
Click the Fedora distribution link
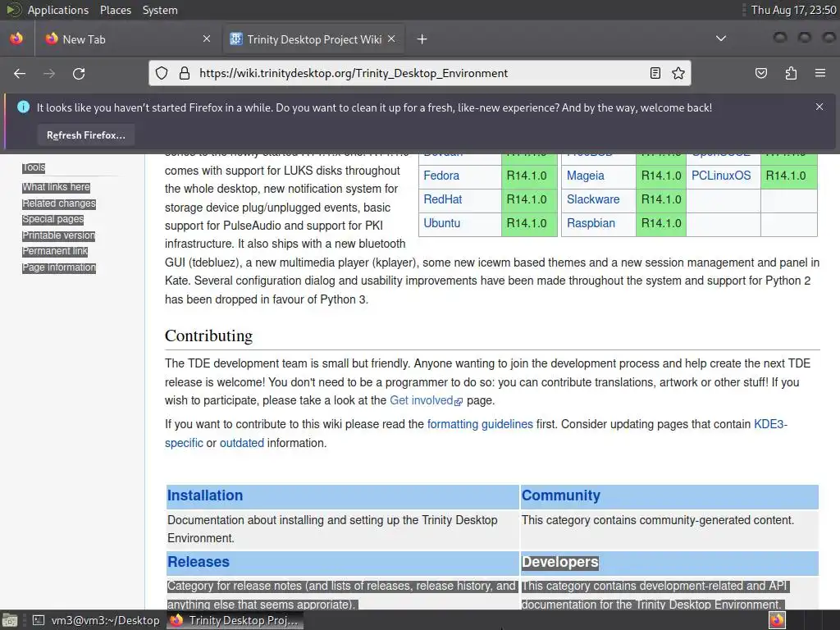coord(441,176)
